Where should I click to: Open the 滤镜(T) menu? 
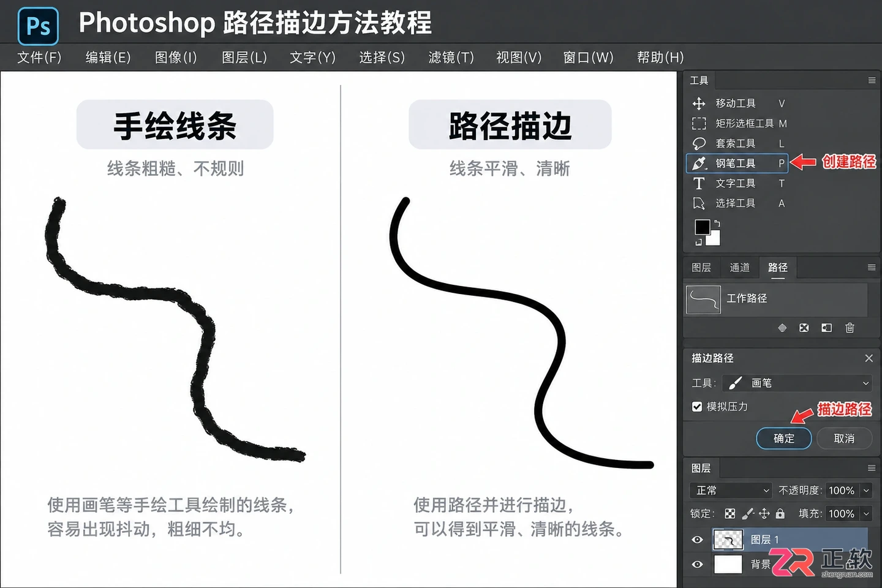(x=451, y=58)
